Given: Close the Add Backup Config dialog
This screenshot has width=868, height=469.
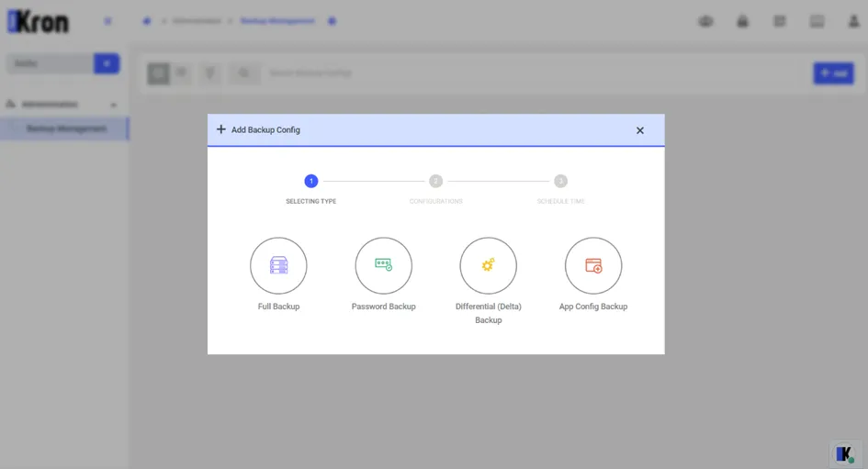Looking at the screenshot, I should 640,130.
